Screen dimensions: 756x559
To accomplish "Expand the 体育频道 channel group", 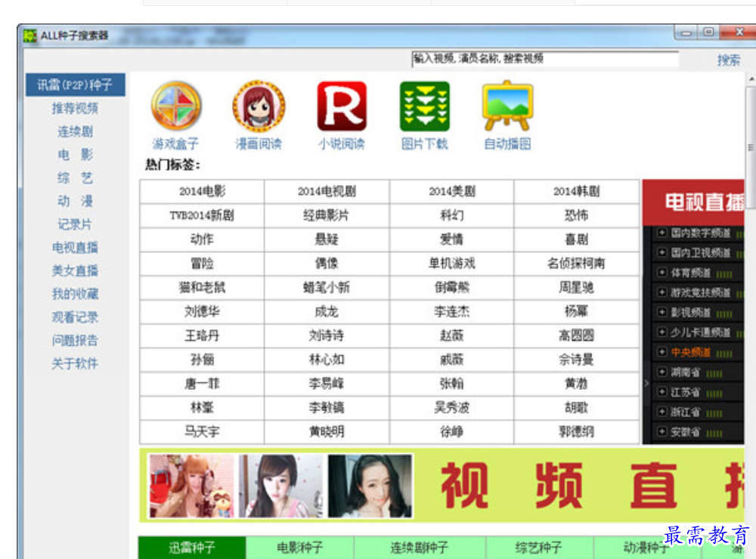I will point(662,272).
